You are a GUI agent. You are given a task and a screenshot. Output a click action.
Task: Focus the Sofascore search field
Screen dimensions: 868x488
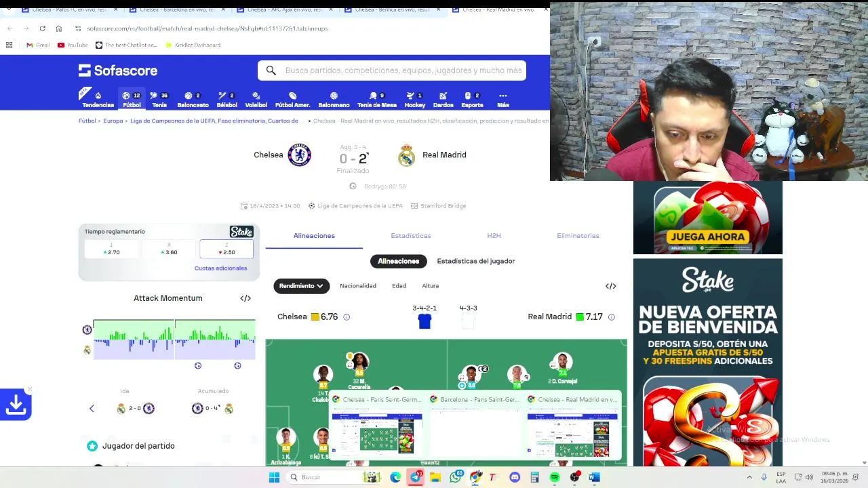(x=392, y=70)
